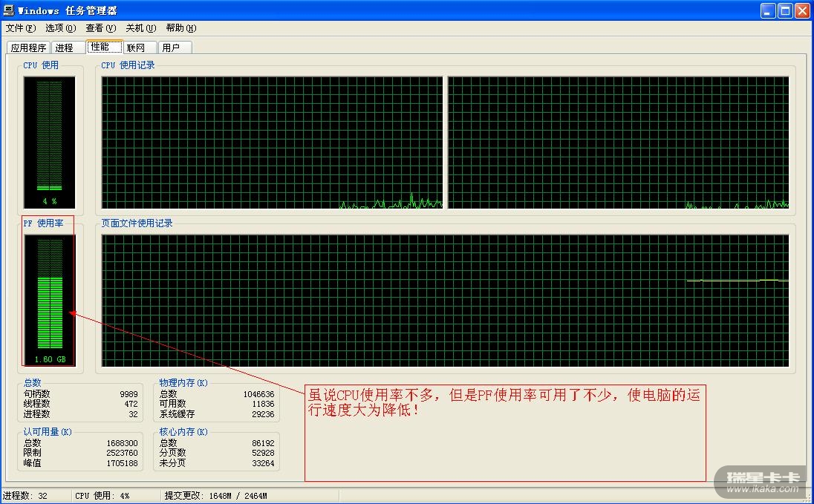The image size is (814, 504).
Task: Click the status bar 提交更改: 1648M / 2464M
Action: (x=216, y=496)
